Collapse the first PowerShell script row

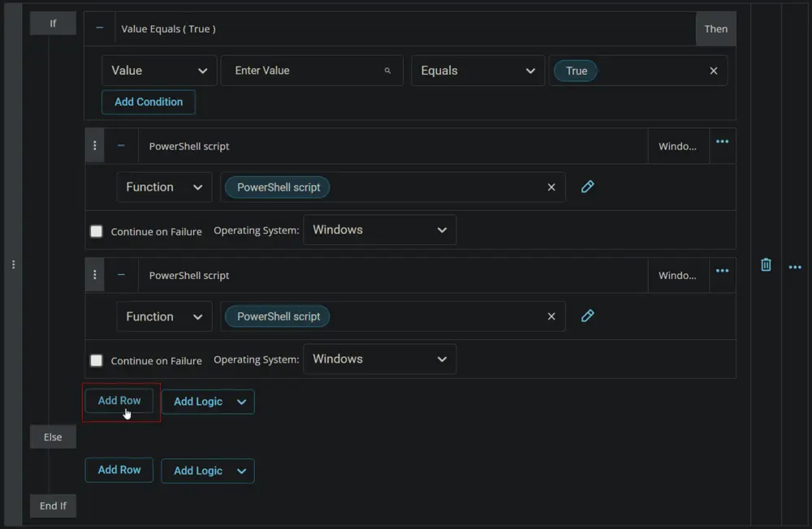pos(121,145)
